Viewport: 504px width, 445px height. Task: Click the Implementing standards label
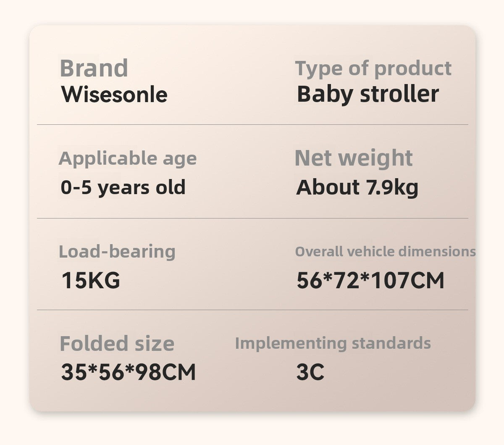click(333, 343)
